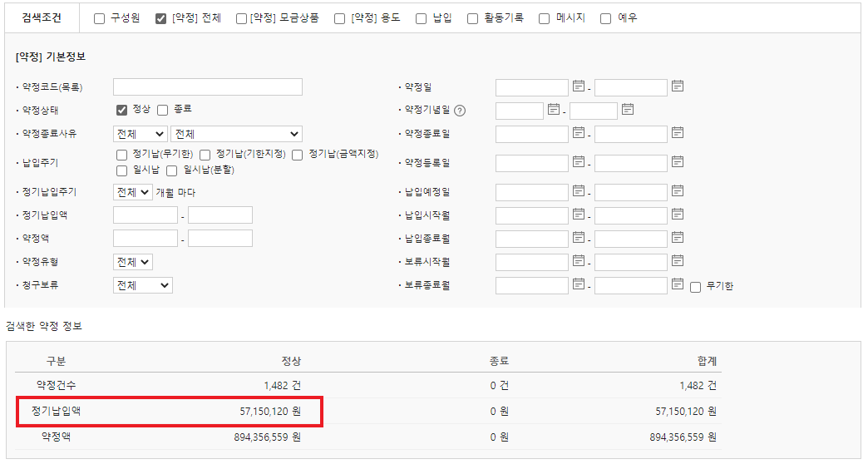The height and width of the screenshot is (469, 868).
Task: Click 약정건수 정상 value 1,482 건
Action: (x=283, y=386)
